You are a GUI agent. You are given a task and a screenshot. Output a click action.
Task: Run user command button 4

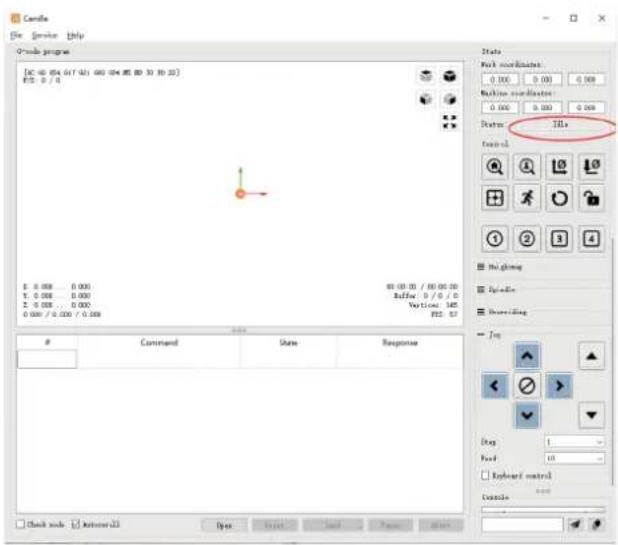(591, 238)
